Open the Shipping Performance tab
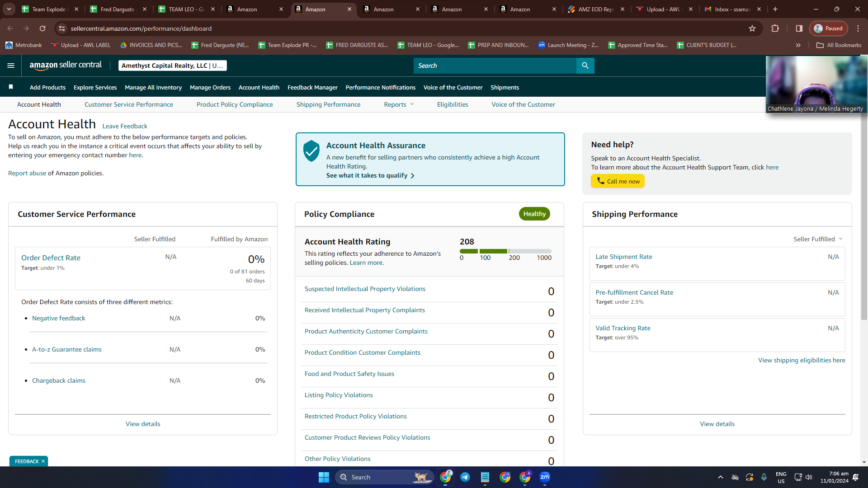 pos(328,104)
